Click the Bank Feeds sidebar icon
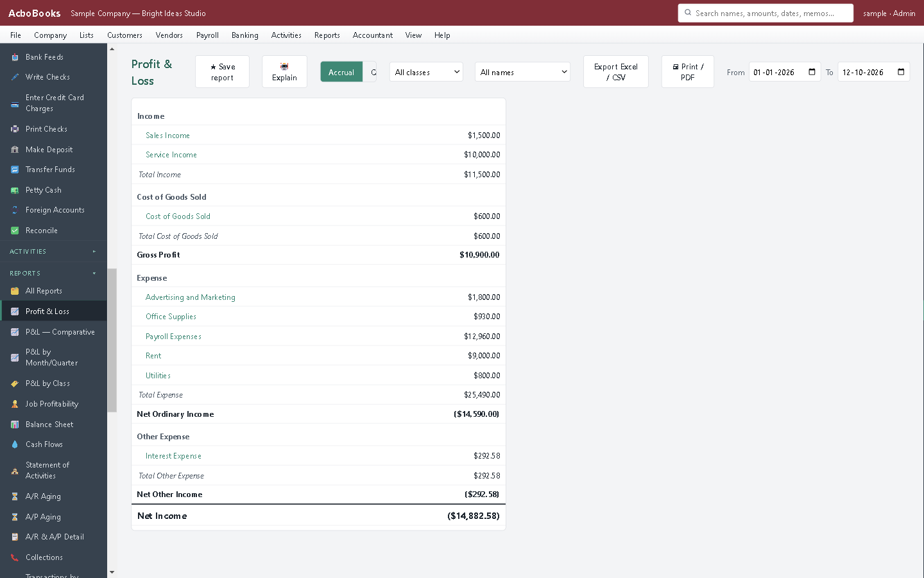This screenshot has width=924, height=578. point(15,57)
